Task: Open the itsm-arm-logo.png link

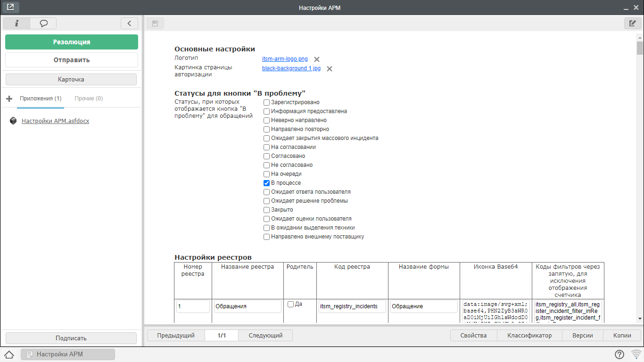Action: coord(285,59)
